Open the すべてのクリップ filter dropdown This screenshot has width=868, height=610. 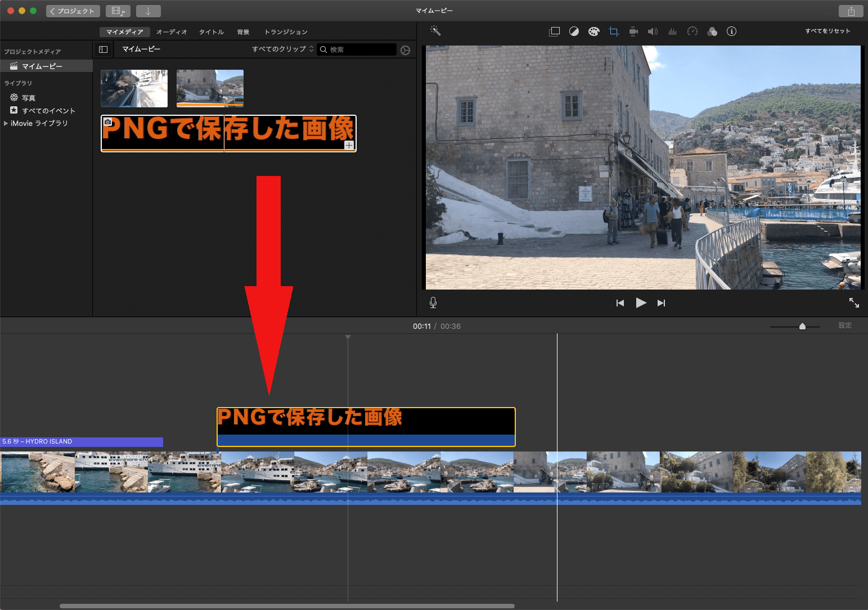(282, 49)
